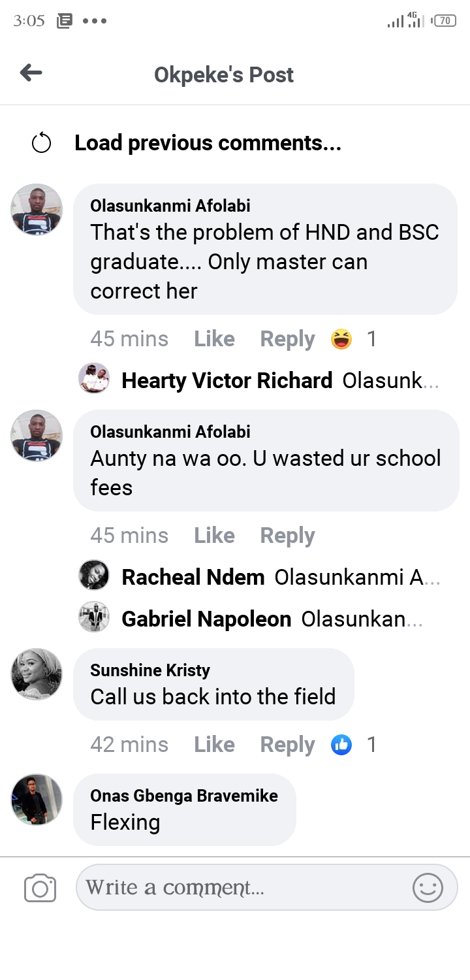Focus the Write a comment field
This screenshot has height=980, width=470.
(x=242, y=887)
